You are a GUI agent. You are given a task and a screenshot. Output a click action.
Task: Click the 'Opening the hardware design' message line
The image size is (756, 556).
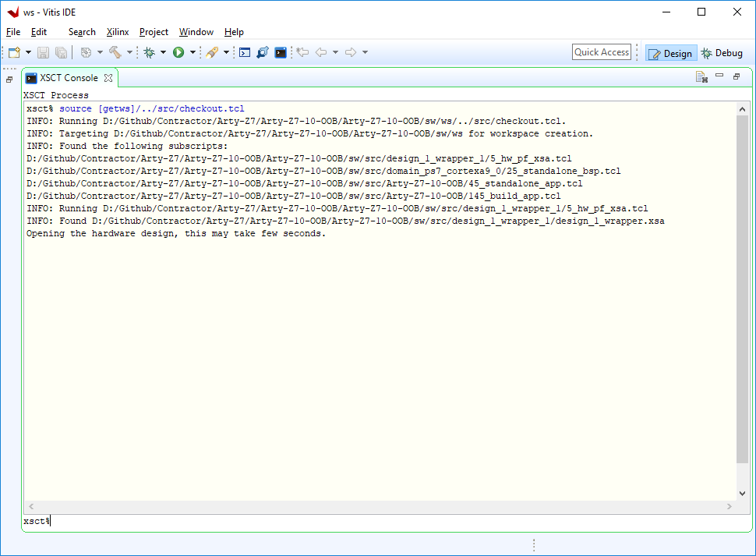click(x=176, y=233)
